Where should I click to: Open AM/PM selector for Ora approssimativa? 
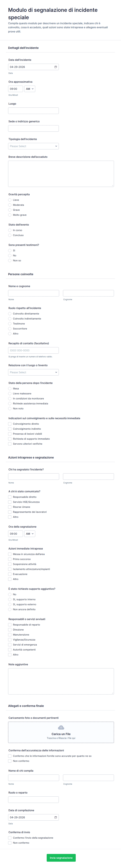click(x=30, y=89)
